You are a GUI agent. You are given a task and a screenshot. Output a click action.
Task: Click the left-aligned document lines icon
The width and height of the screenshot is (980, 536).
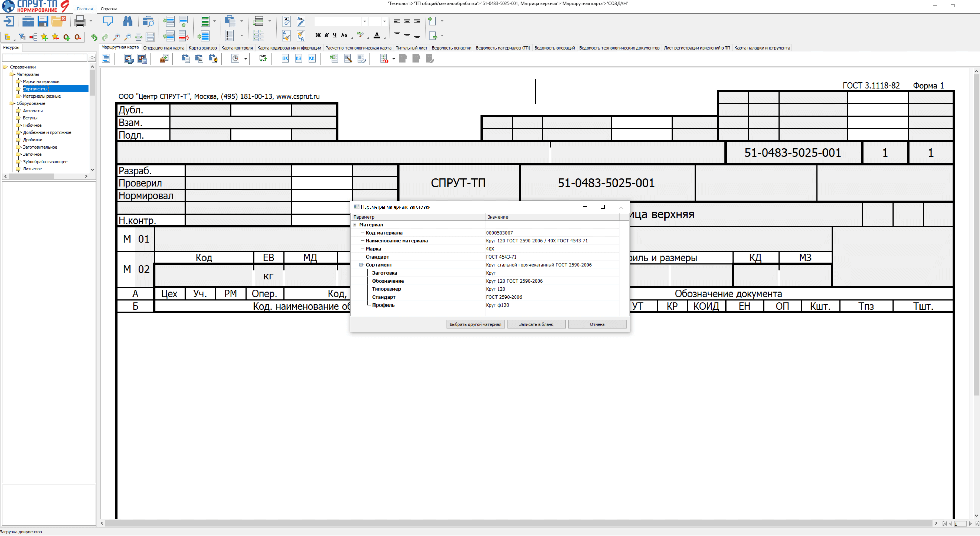[x=106, y=58]
